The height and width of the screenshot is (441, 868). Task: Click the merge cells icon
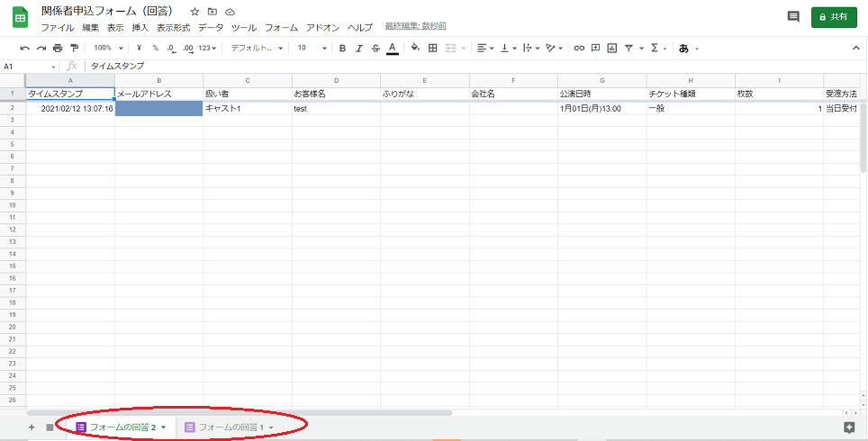click(x=450, y=48)
